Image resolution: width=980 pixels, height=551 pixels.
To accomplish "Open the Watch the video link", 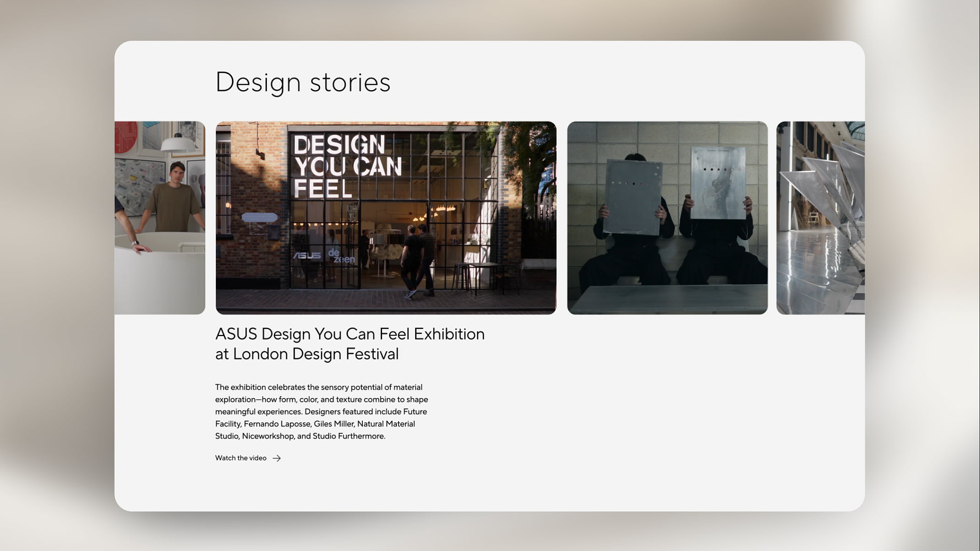I will coord(248,458).
